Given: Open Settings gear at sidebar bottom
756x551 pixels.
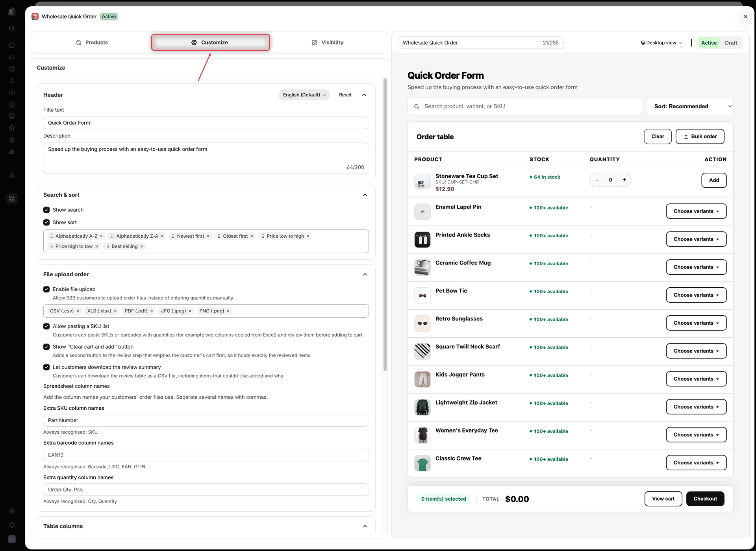Looking at the screenshot, I should pos(12,511).
